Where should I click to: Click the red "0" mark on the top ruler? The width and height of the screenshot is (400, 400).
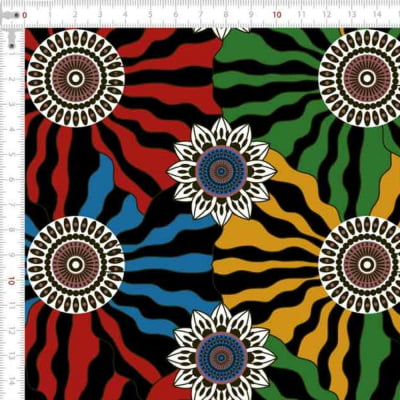[x=24, y=15]
